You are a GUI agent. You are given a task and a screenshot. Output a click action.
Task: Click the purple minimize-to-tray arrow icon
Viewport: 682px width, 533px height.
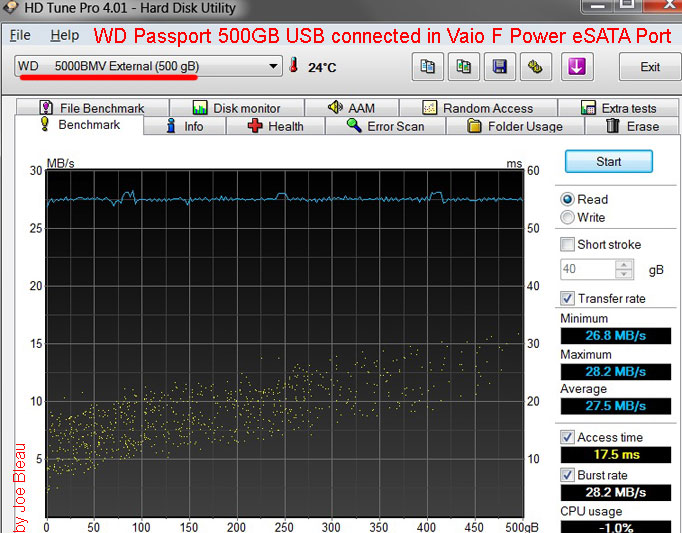(x=577, y=67)
